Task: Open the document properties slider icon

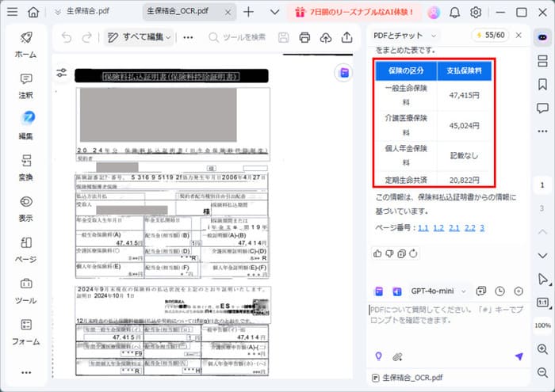Action: coord(62,73)
